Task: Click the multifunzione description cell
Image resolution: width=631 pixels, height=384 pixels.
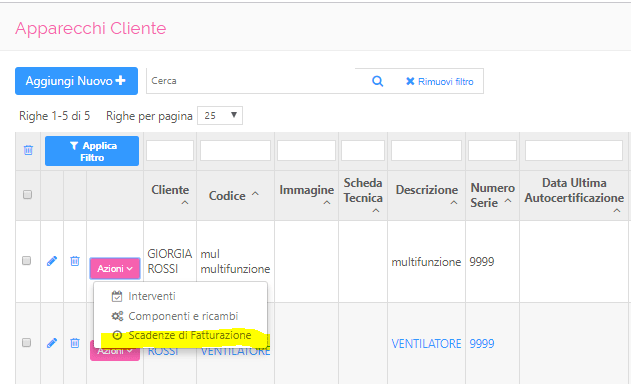Action: click(426, 262)
